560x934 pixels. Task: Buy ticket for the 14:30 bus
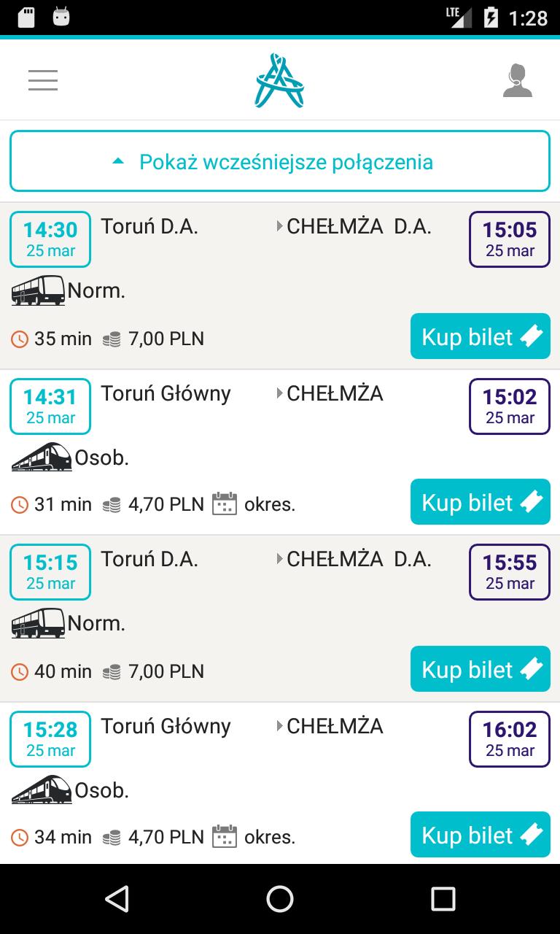pyautogui.click(x=480, y=336)
